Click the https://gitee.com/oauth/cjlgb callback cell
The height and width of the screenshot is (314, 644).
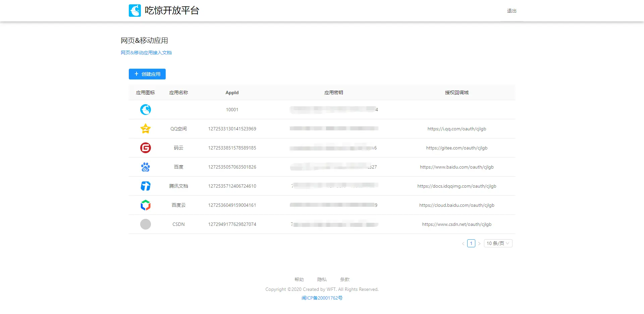pyautogui.click(x=457, y=148)
